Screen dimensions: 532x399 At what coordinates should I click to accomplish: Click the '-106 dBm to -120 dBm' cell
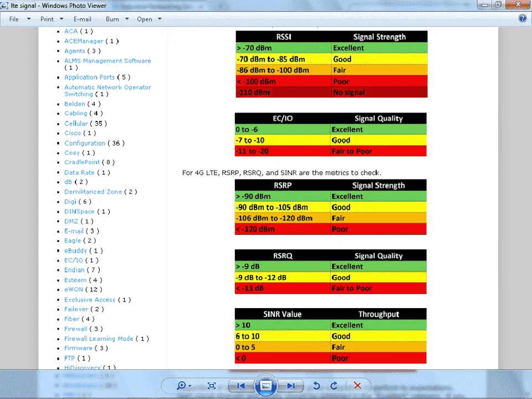(x=283, y=218)
